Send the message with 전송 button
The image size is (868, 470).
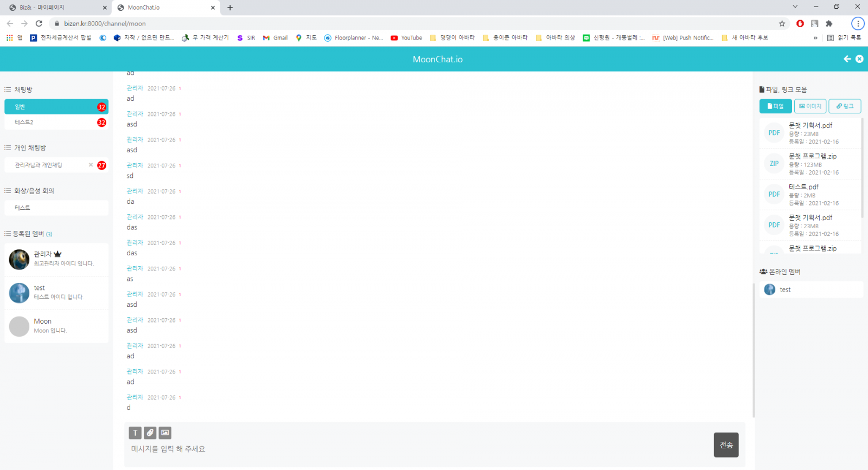726,445
